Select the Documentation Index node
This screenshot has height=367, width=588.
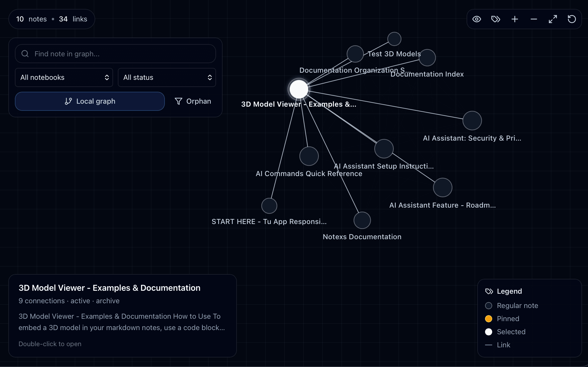click(427, 57)
